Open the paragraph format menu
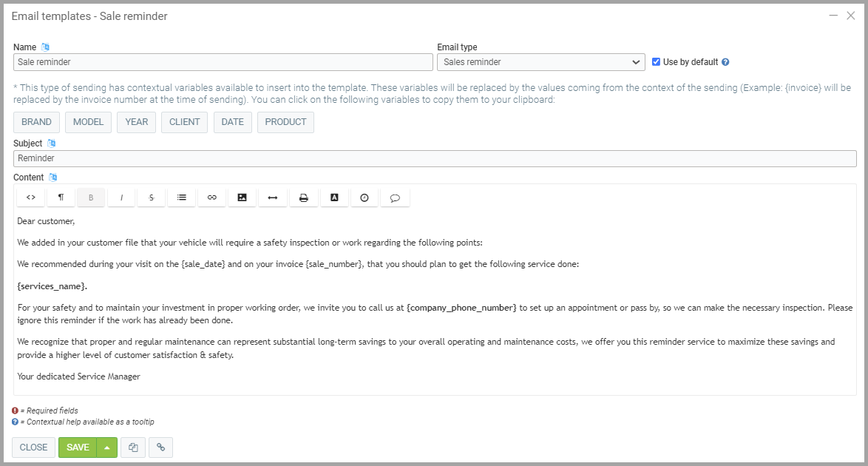868x466 pixels. pos(61,197)
